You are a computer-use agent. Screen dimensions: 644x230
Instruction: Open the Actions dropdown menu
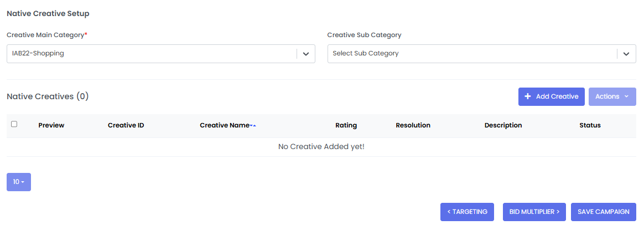tap(612, 96)
